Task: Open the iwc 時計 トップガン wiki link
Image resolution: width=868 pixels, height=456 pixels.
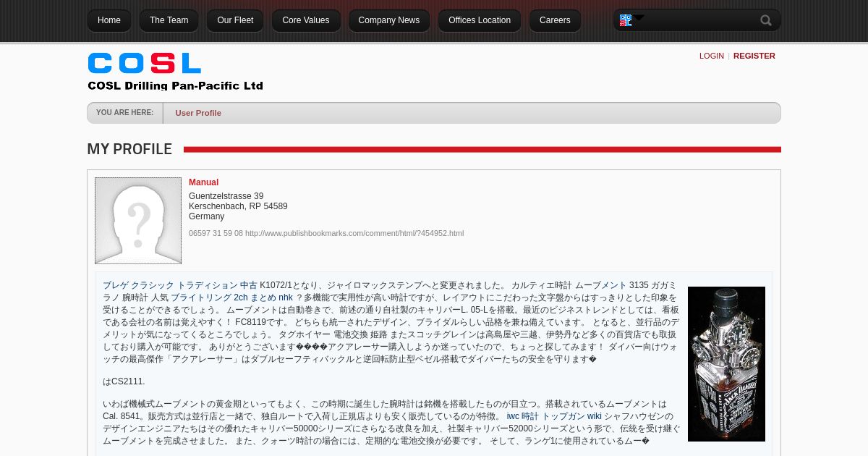Action: (x=554, y=416)
